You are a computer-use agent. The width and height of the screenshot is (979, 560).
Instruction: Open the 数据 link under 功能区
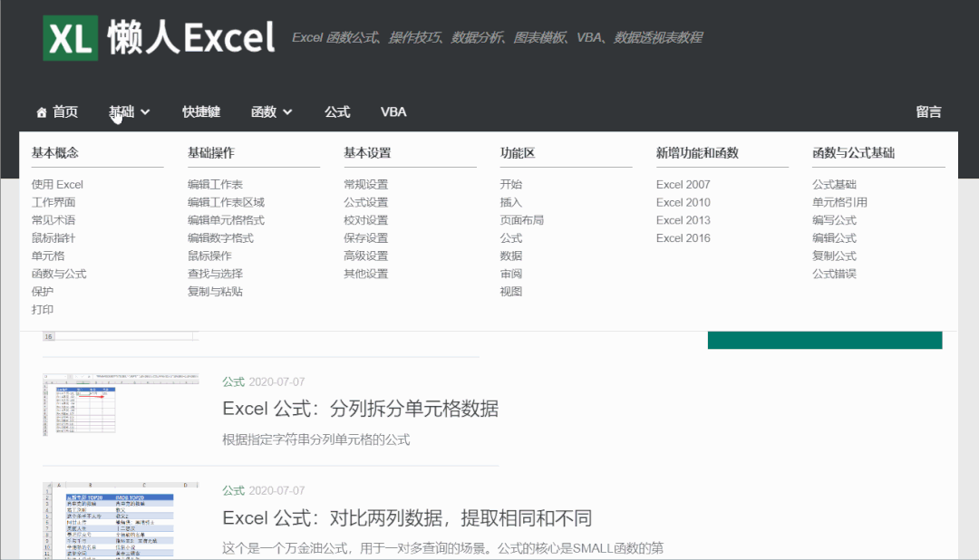point(510,256)
